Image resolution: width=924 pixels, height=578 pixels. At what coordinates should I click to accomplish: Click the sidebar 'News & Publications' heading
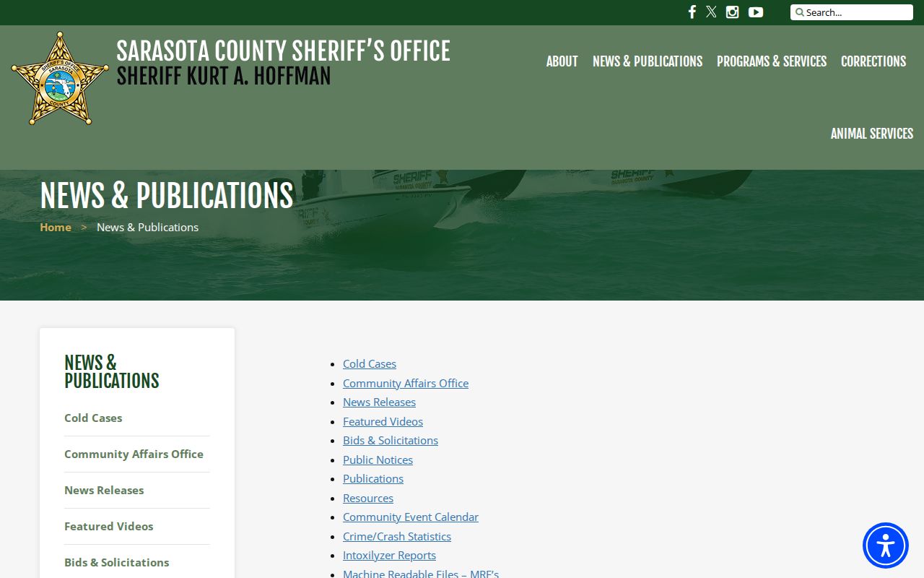(112, 371)
